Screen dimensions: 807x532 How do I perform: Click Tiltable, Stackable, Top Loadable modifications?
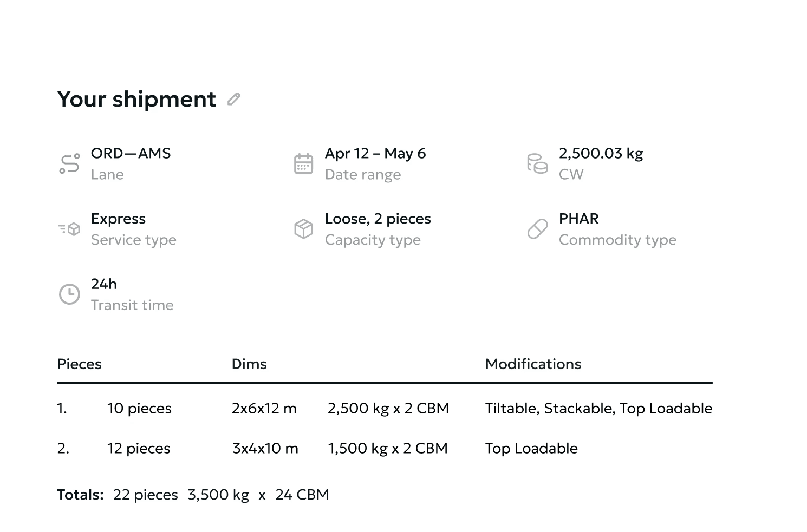click(x=598, y=409)
